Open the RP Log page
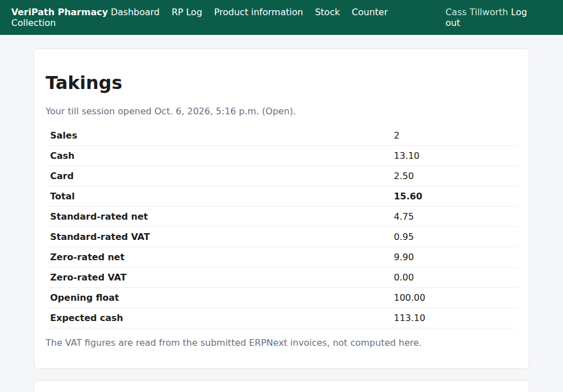This screenshot has width=563, height=392. click(x=187, y=12)
